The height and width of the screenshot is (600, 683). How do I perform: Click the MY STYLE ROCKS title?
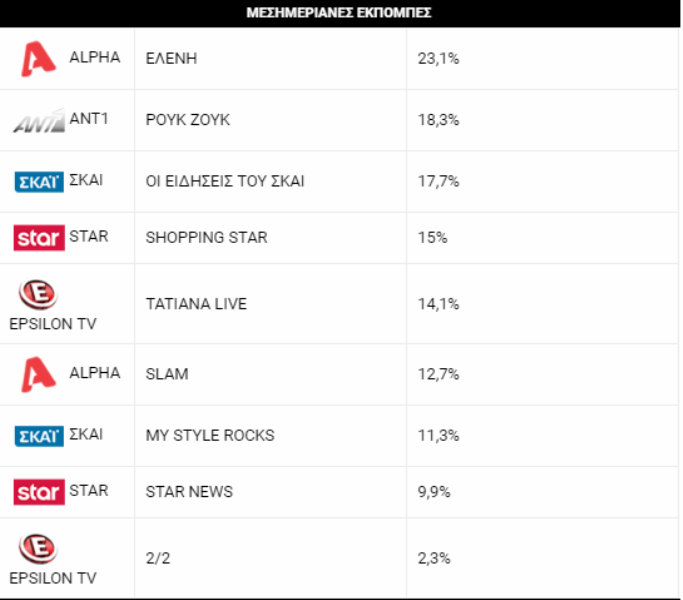click(210, 435)
